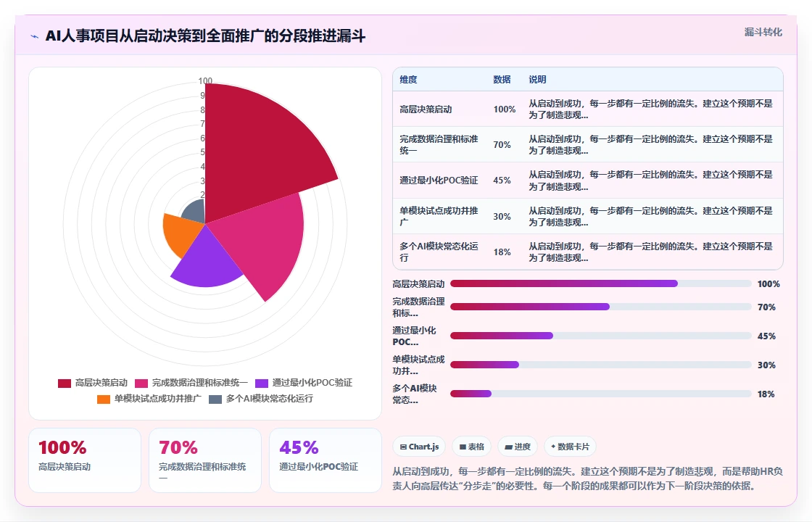Click the 表格 tag chip
Image resolution: width=812 pixels, height=522 pixels.
click(471, 447)
